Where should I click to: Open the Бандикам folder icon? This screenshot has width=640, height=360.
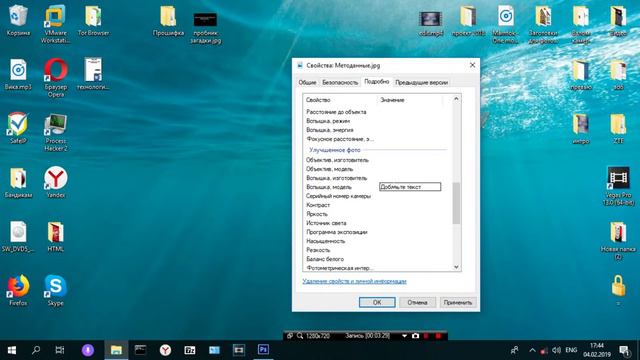pyautogui.click(x=18, y=182)
